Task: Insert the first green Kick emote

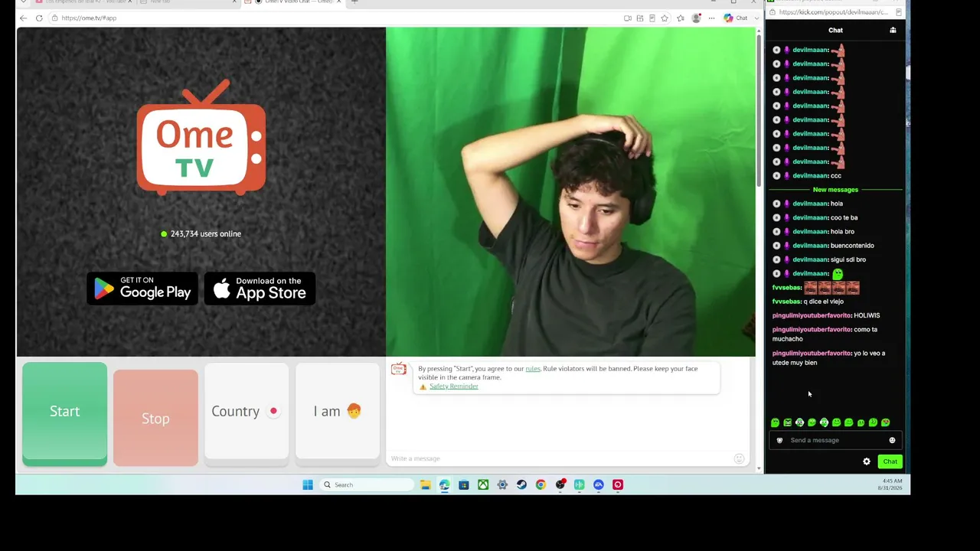Action: (x=775, y=422)
